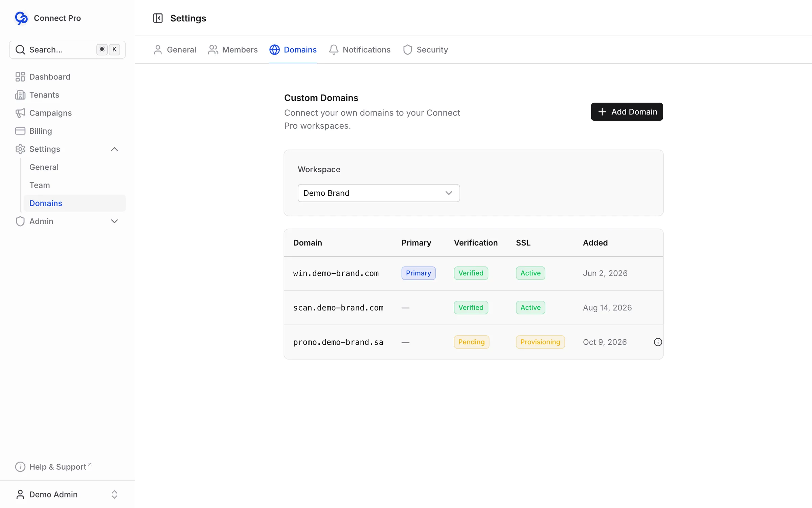
Task: Toggle the sidebar collapse icon
Action: point(158,18)
